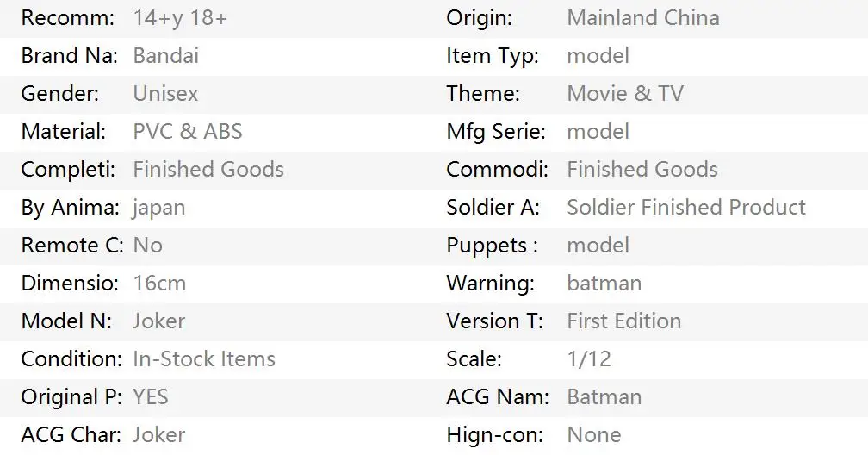868x455 pixels.
Task: Select the 'Mainland China' origin value
Action: pos(642,18)
